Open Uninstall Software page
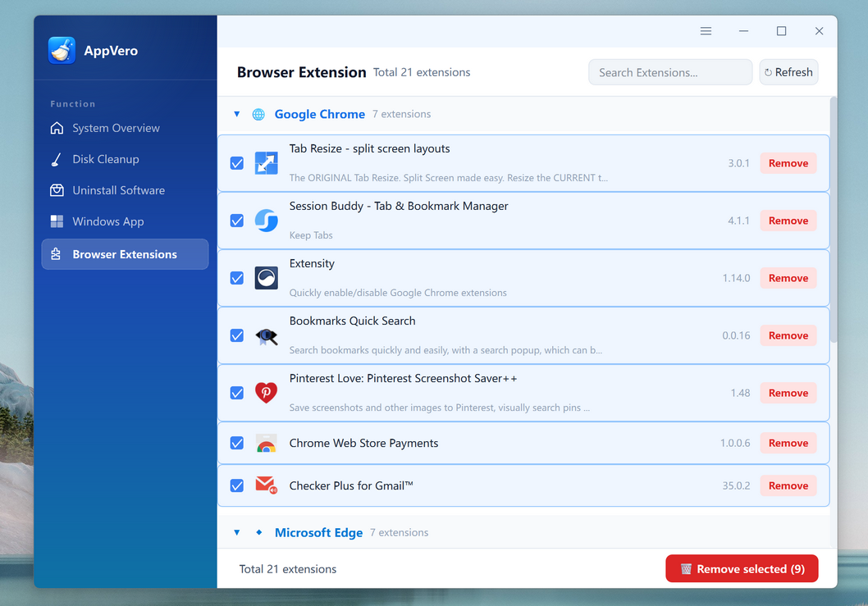This screenshot has height=606, width=868. [125, 190]
